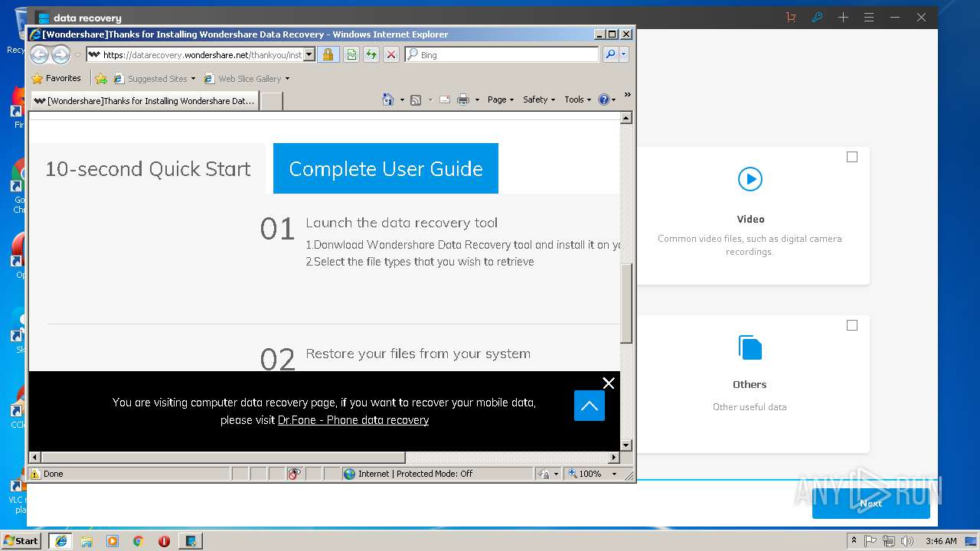Viewport: 980px width, 551px height.
Task: Click Add to Favorites Bar icon
Action: click(100, 78)
